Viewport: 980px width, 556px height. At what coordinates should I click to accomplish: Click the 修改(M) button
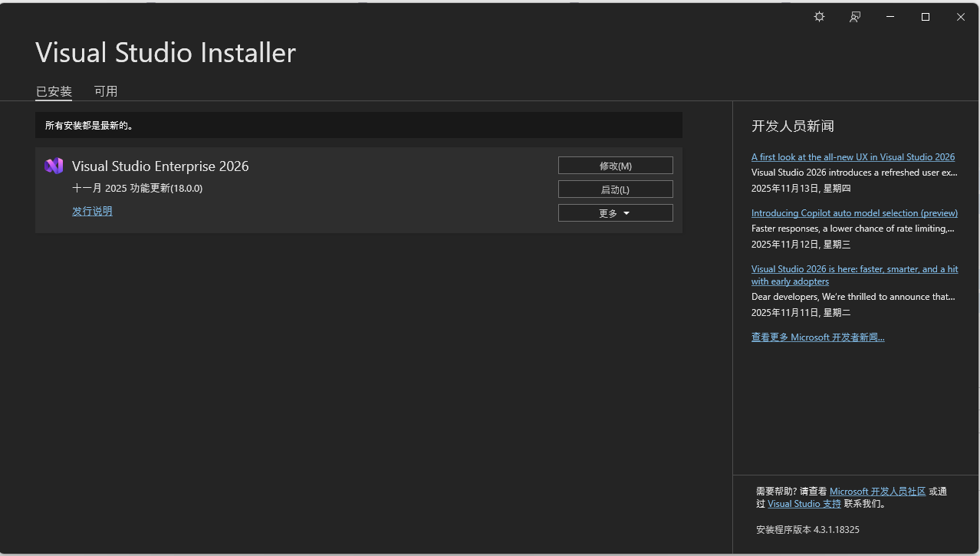616,166
